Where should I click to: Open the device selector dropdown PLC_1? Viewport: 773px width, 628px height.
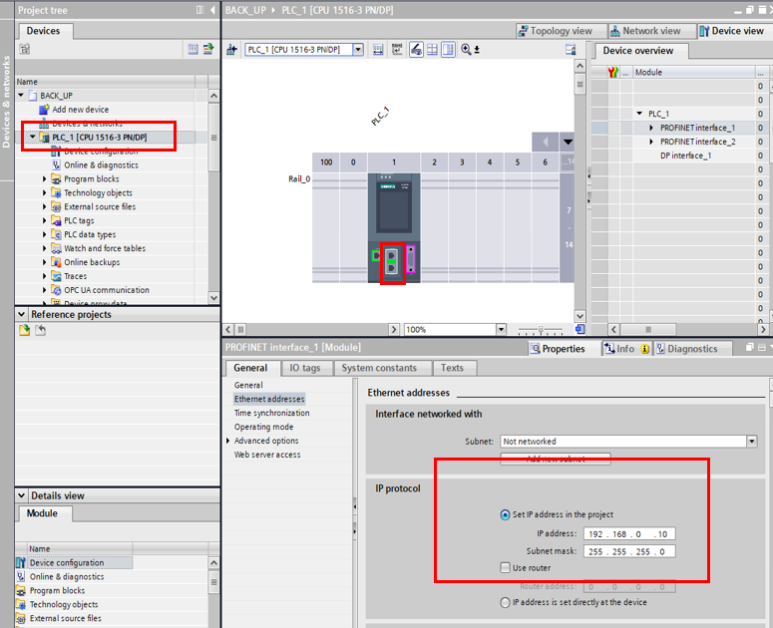[358, 49]
